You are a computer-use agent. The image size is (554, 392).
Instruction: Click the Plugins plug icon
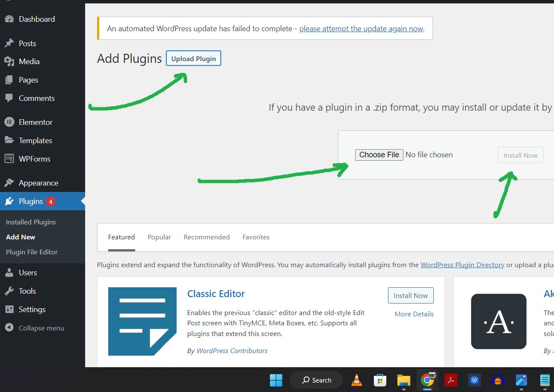pyautogui.click(x=9, y=201)
